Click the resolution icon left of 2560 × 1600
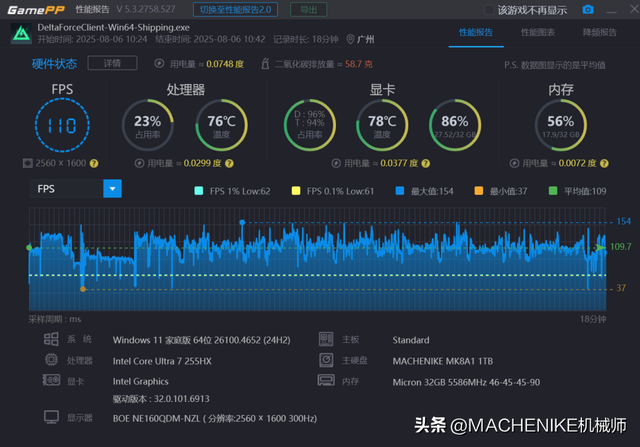This screenshot has width=640, height=447. [27, 163]
